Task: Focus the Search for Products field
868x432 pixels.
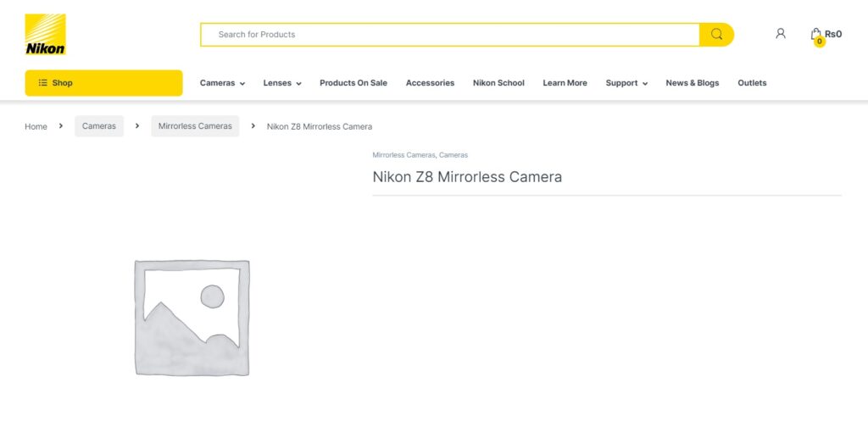Action: click(x=450, y=34)
